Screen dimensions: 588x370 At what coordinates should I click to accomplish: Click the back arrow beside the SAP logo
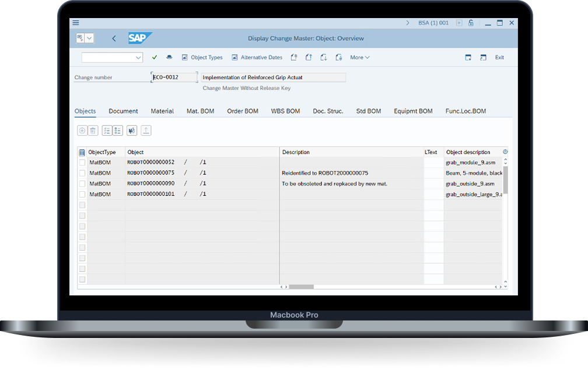tap(114, 38)
